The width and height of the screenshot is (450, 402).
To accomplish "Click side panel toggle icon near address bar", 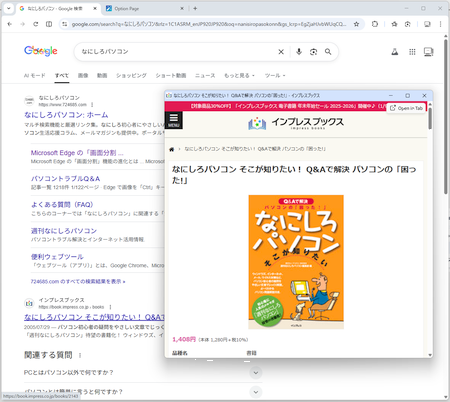I will 49,24.
